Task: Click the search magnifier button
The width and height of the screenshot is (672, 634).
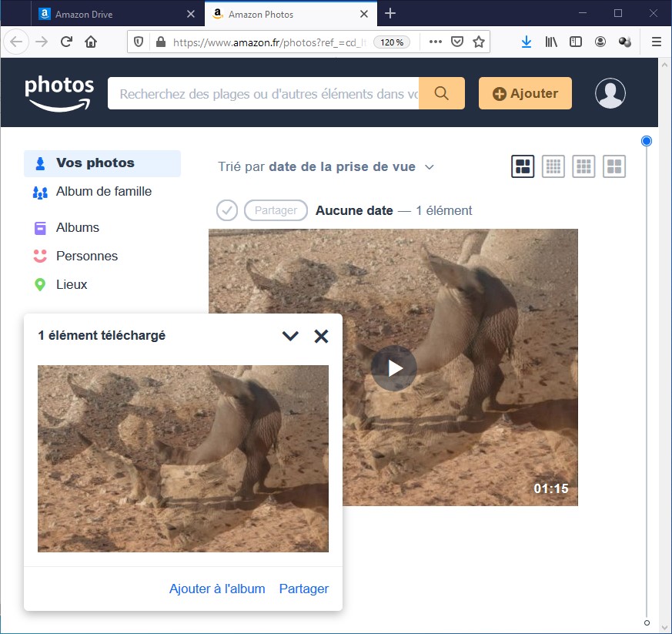Action: point(441,93)
